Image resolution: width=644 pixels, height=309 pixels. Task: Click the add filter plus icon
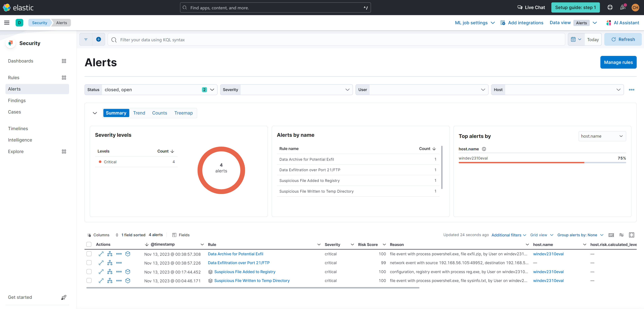(98, 40)
